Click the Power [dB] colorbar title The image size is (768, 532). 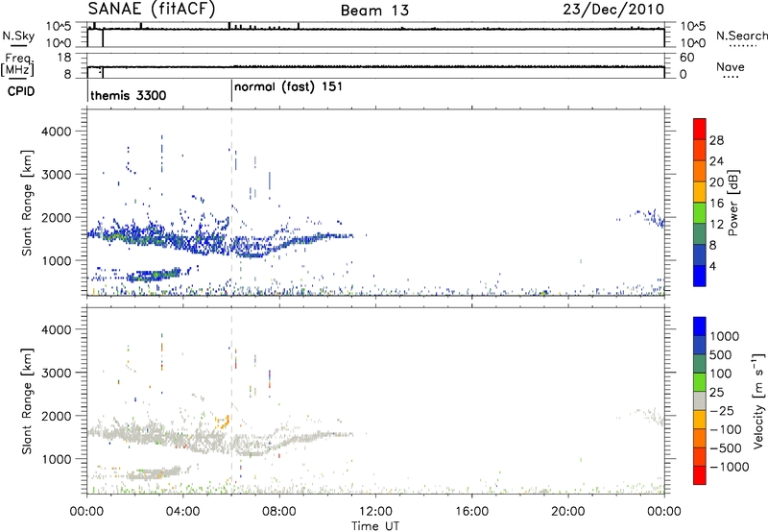(x=733, y=203)
